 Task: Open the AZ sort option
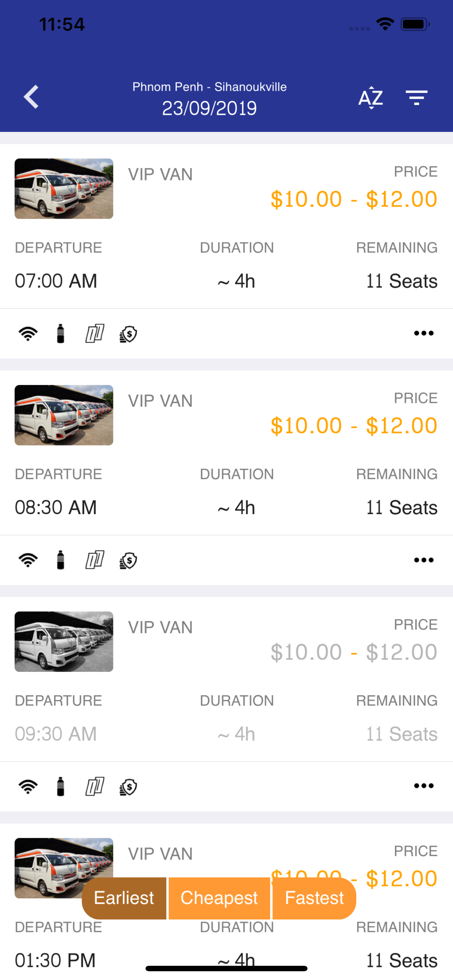point(371,98)
